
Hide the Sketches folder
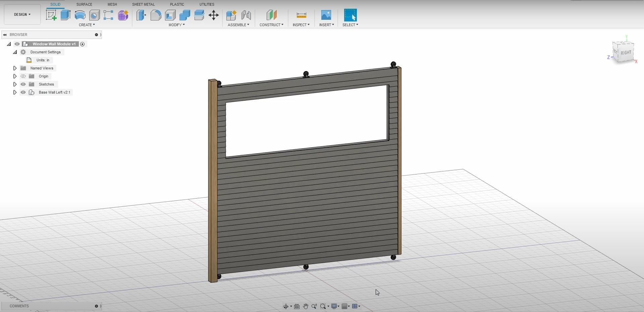point(23,84)
